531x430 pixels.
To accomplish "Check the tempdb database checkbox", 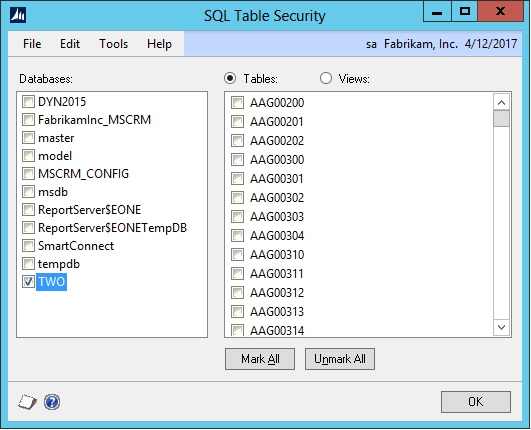I will 28,264.
